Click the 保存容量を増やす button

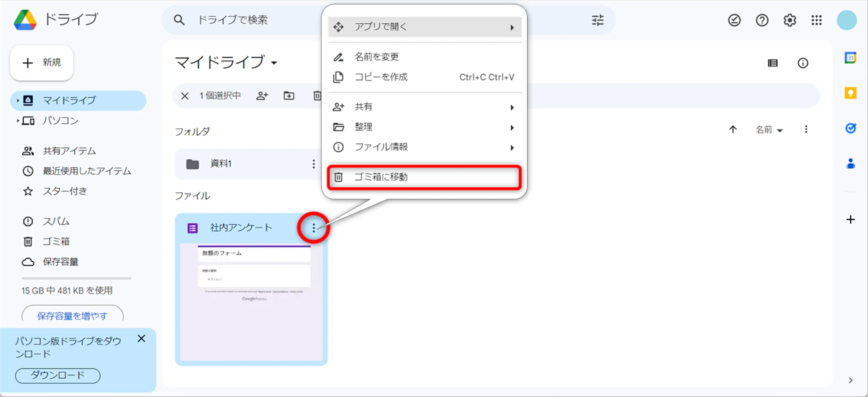click(72, 315)
